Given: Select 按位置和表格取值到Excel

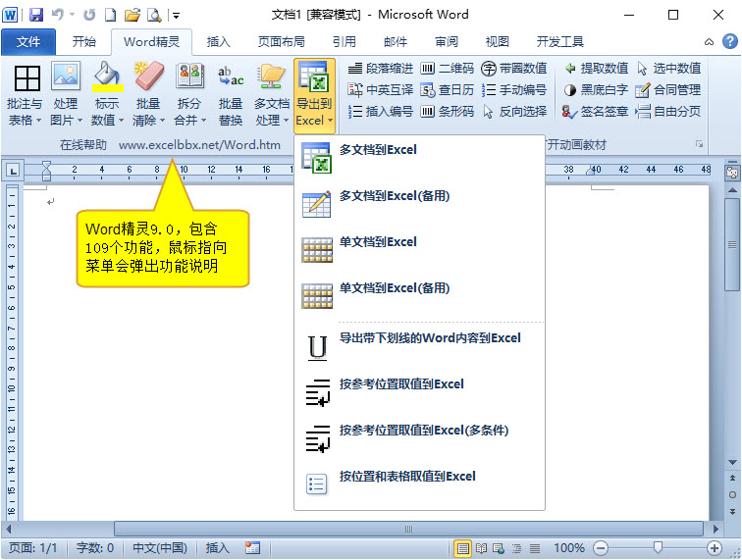Looking at the screenshot, I should pyautogui.click(x=419, y=484).
